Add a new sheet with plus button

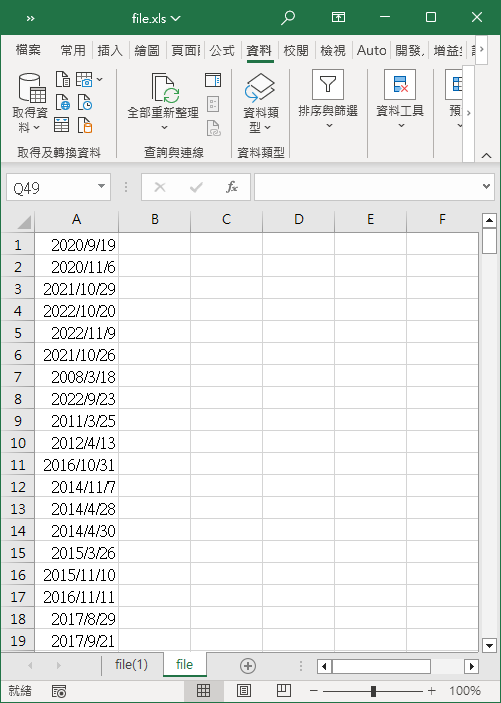tap(248, 666)
